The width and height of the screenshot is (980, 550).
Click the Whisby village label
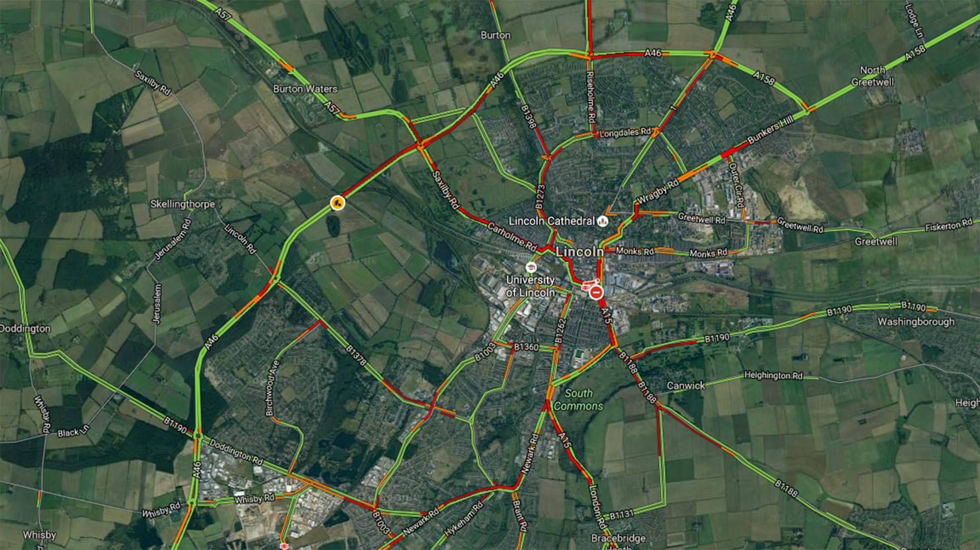(39, 535)
